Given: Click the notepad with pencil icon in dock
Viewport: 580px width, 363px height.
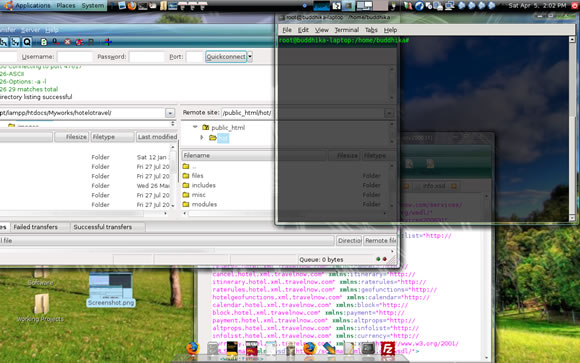Looking at the screenshot, I should pyautogui.click(x=348, y=349).
